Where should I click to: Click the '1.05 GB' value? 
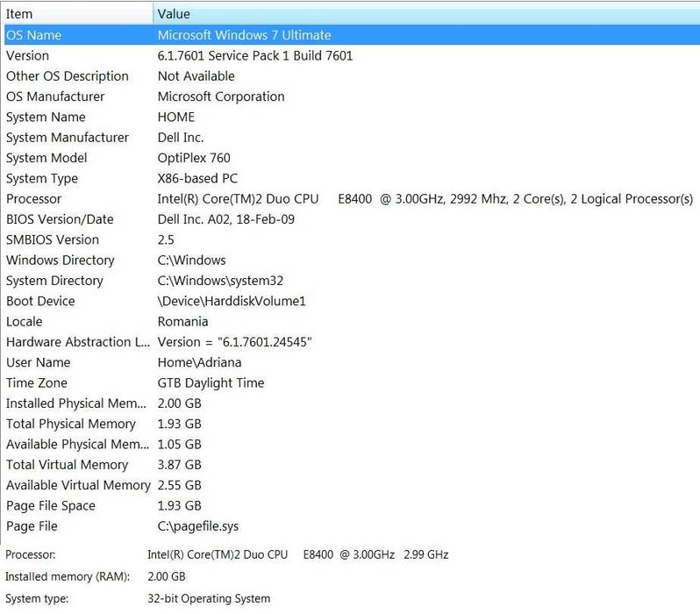point(179,445)
